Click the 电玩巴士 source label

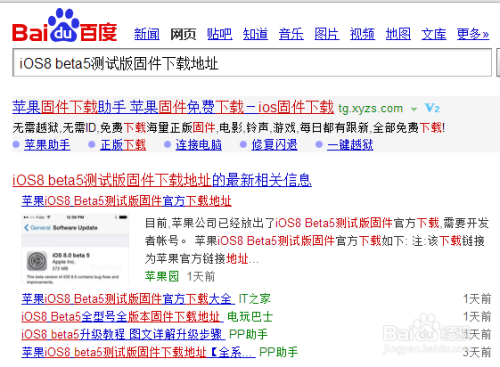pyautogui.click(x=250, y=316)
